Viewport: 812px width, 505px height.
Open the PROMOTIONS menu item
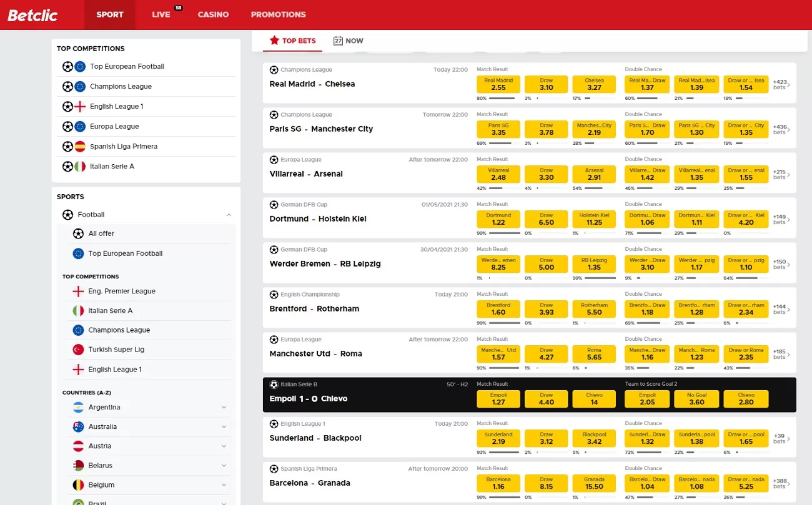tap(279, 14)
